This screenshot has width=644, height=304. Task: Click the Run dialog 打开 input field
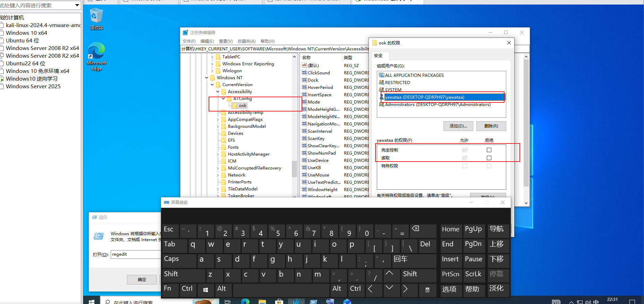tap(136, 254)
